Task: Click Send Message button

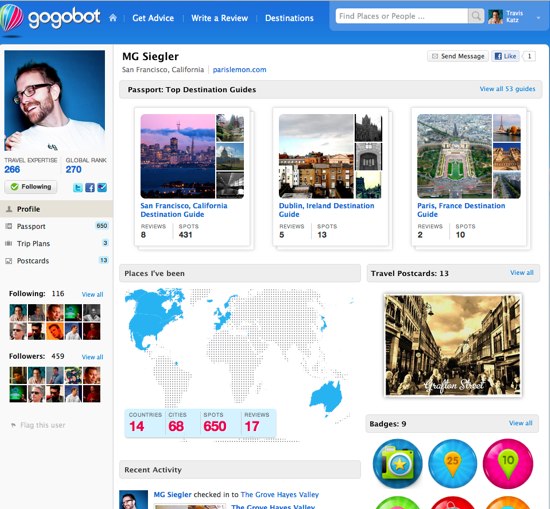Action: tap(458, 56)
